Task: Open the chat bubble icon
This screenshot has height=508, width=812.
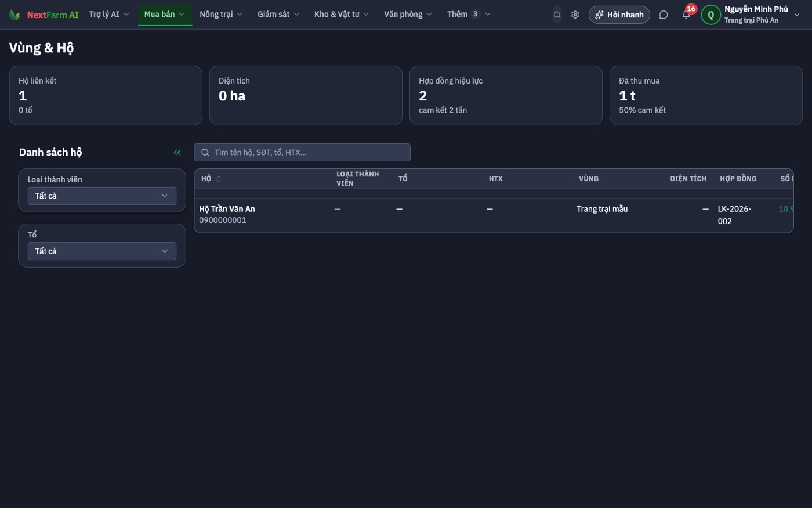Action: tap(664, 15)
